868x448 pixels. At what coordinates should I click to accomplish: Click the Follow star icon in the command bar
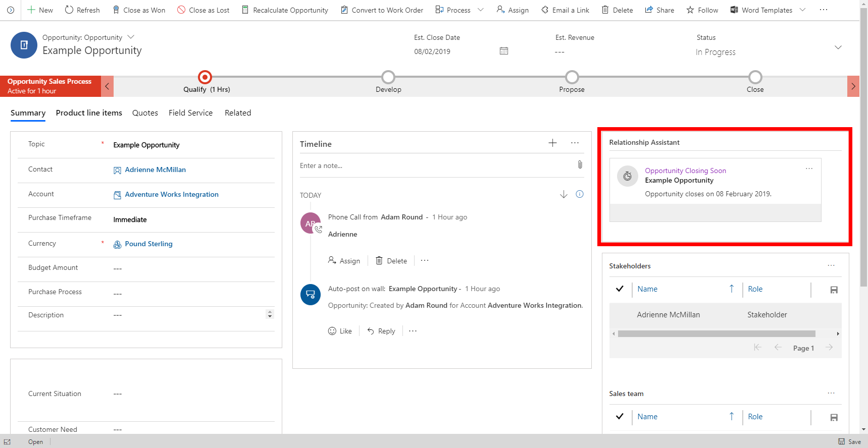[x=690, y=10]
